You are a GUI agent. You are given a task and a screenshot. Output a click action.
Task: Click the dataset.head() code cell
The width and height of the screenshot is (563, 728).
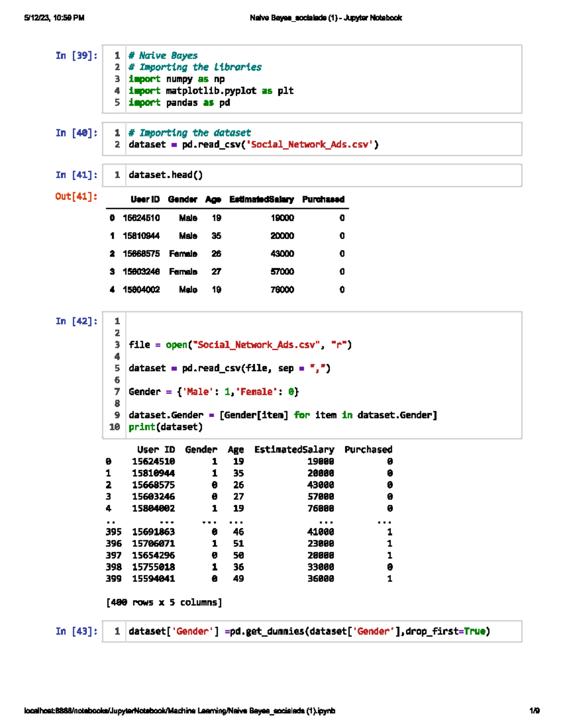[x=312, y=175]
